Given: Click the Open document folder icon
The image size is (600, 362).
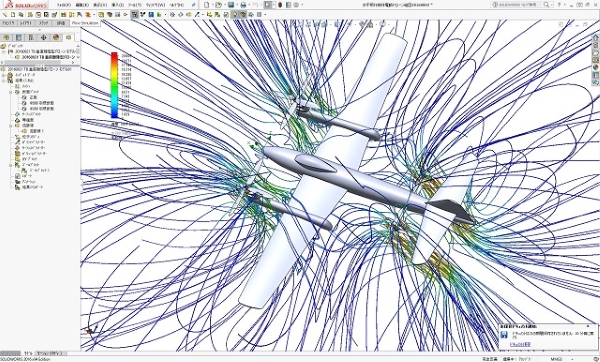Looking at the screenshot, I should (x=218, y=5).
